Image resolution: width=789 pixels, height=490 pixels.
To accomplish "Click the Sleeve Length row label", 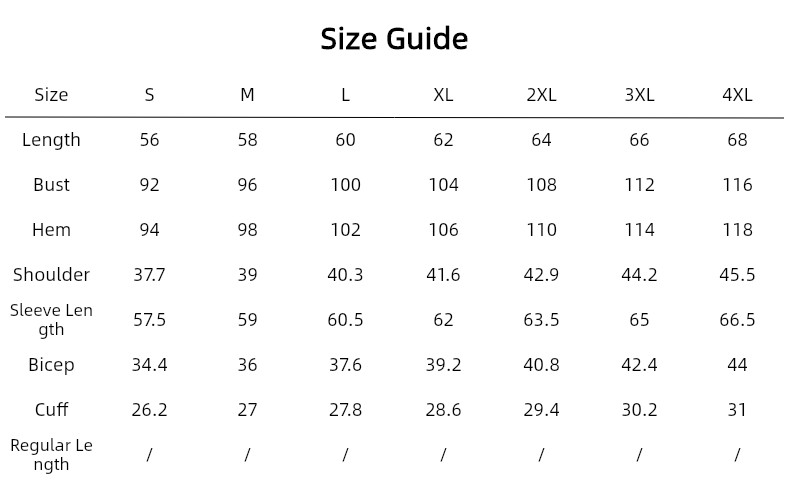I will point(51,320).
